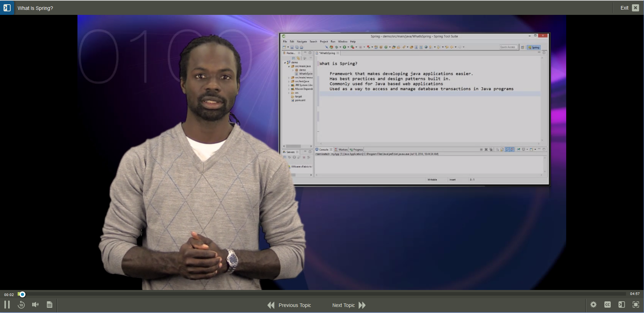This screenshot has width=644, height=313.
Task: Click the blue sidebar icon next to the title
Action: click(x=7, y=8)
